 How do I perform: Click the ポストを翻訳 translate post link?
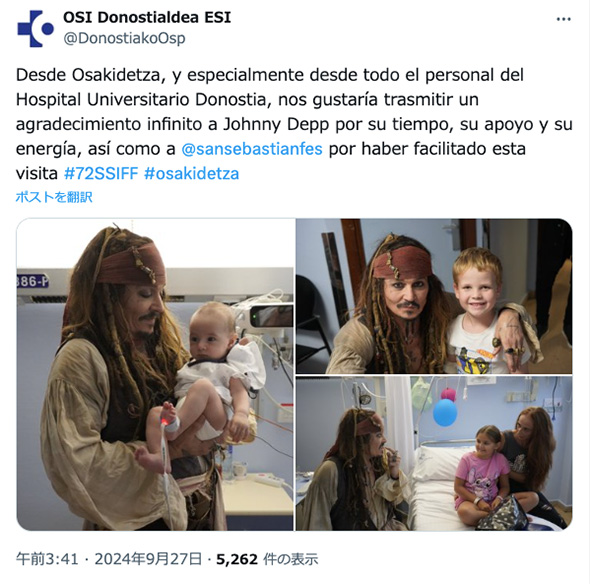click(x=54, y=197)
